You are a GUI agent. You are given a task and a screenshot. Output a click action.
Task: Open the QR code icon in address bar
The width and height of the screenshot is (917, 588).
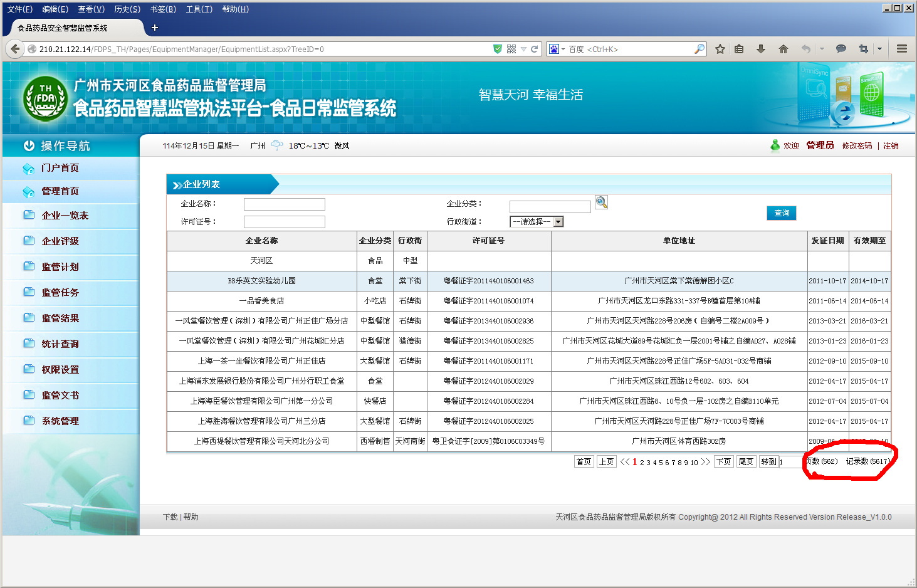tap(511, 49)
